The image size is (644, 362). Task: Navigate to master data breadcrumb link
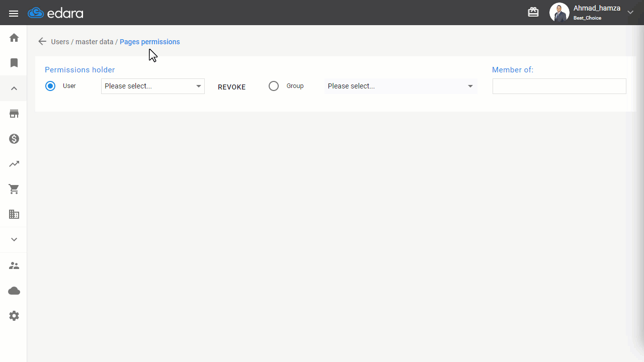click(94, 42)
